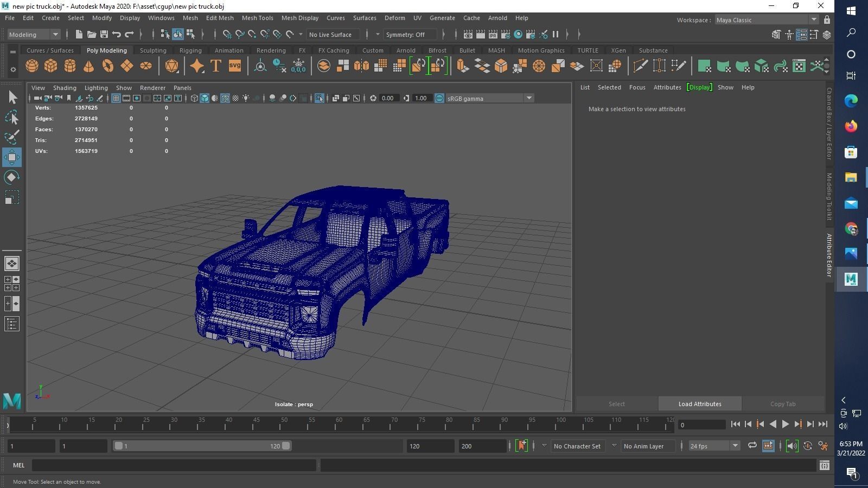
Task: Click the range slider bar handle end
Action: pyautogui.click(x=286, y=446)
